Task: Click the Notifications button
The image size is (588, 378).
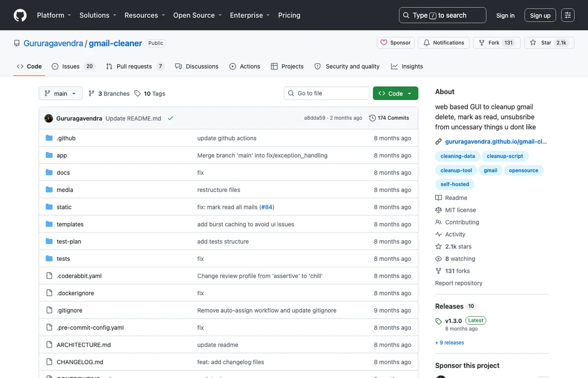Action: 443,43
